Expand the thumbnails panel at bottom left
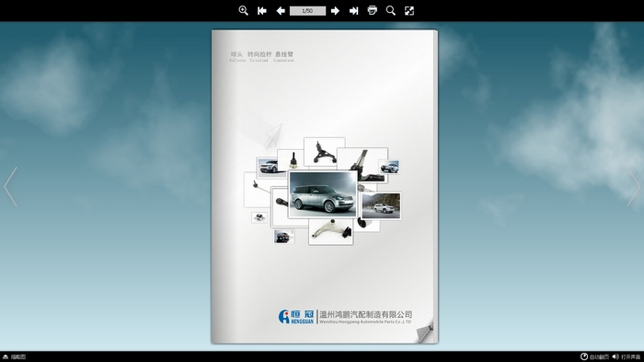 click(15, 356)
